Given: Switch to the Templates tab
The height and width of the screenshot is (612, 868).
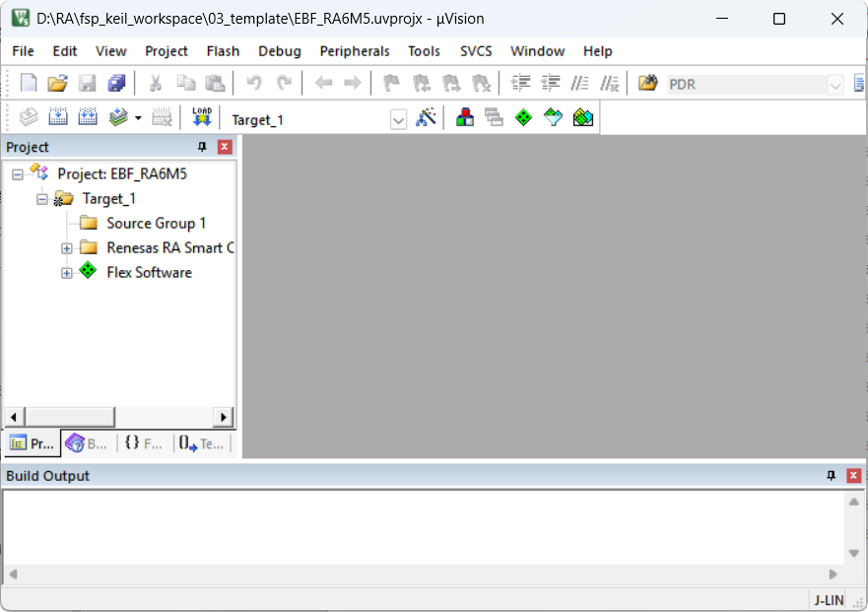Looking at the screenshot, I should pos(202,443).
